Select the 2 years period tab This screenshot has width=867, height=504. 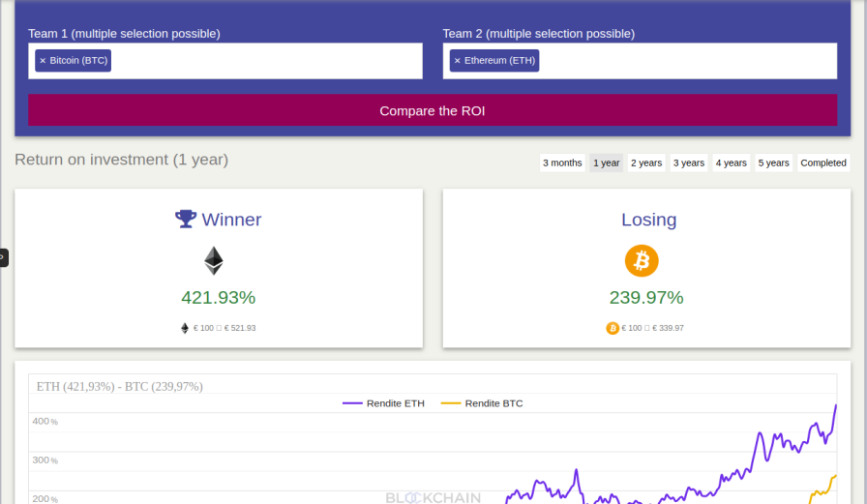pyautogui.click(x=646, y=163)
